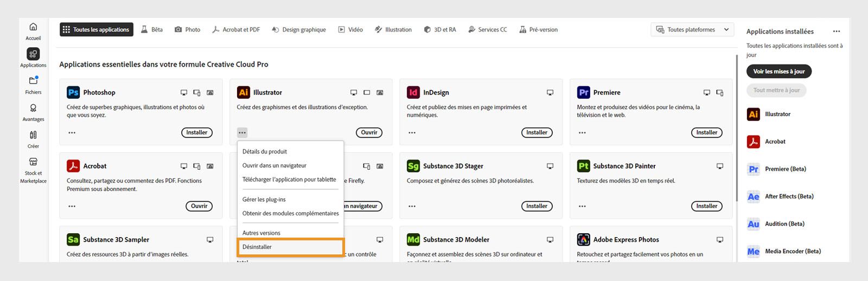Screen dimensions: 868x281
Task: Open the Toutes plateformes dropdown
Action: tap(692, 30)
